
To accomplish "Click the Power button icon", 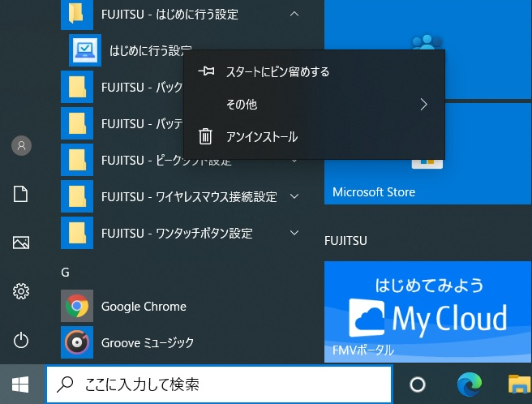I will pos(21,340).
